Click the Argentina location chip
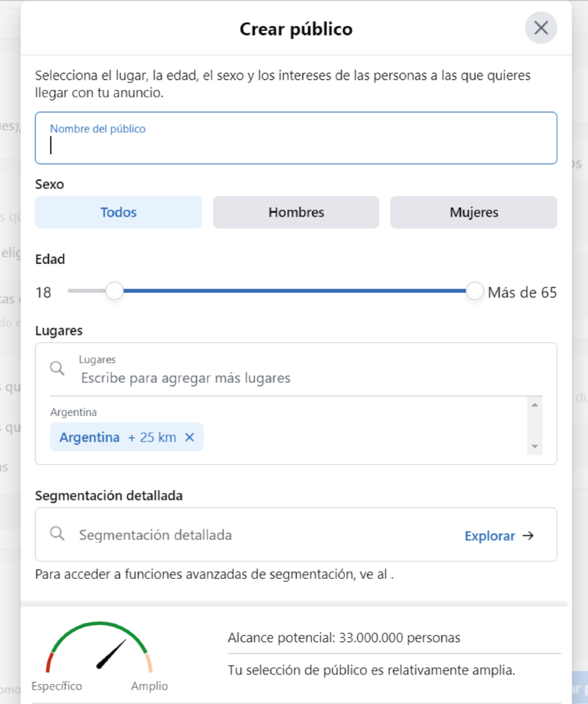Screen dimensions: 588x704 pos(89,437)
